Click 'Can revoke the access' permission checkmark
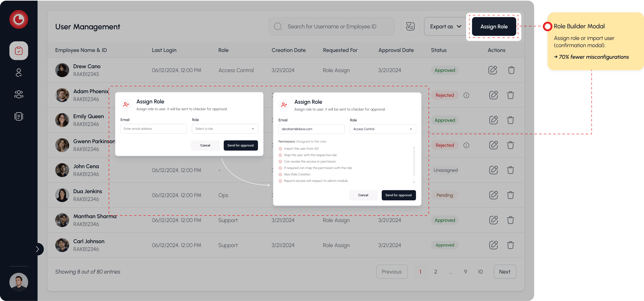The image size is (644, 301). [280, 162]
